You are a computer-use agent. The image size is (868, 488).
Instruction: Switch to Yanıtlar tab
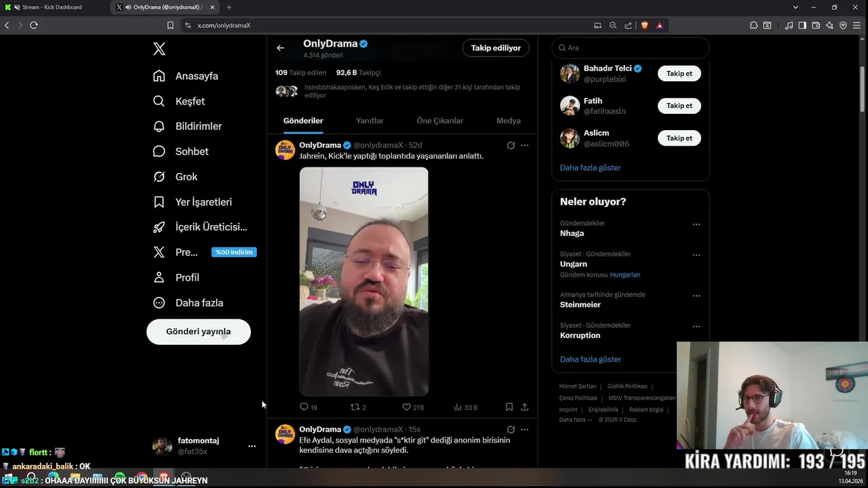(370, 121)
